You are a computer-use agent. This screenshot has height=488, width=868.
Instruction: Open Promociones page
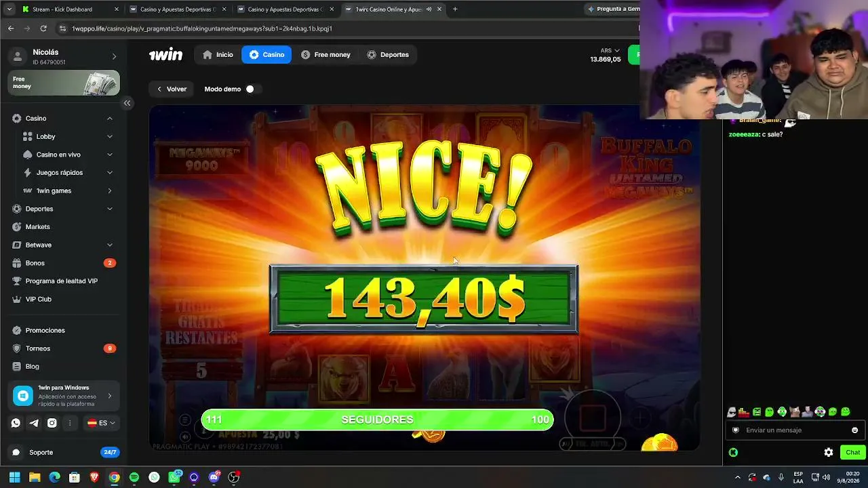(x=64, y=331)
